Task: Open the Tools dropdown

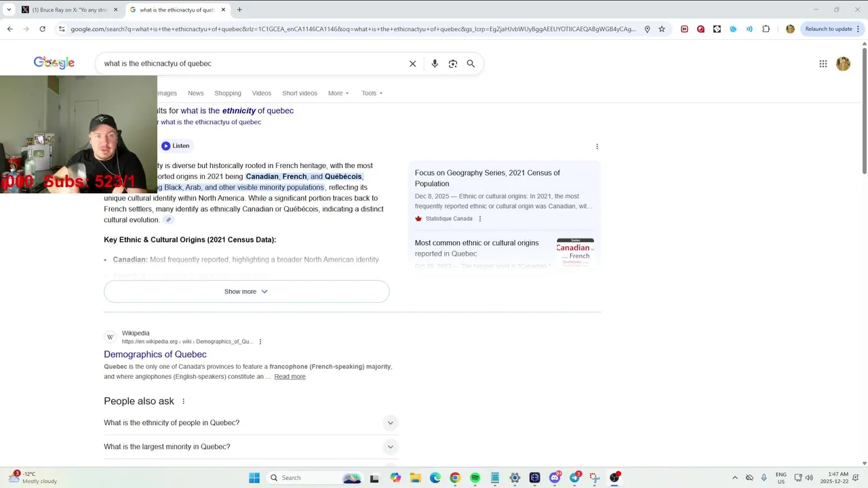Action: point(372,93)
